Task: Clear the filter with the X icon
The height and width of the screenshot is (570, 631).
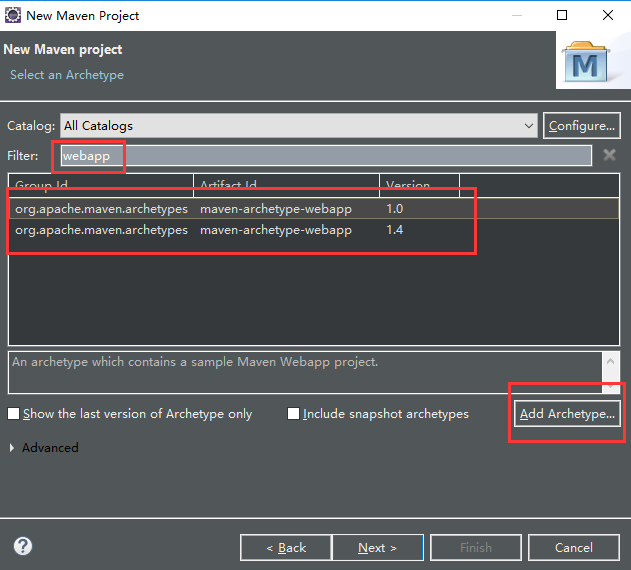Action: tap(609, 155)
